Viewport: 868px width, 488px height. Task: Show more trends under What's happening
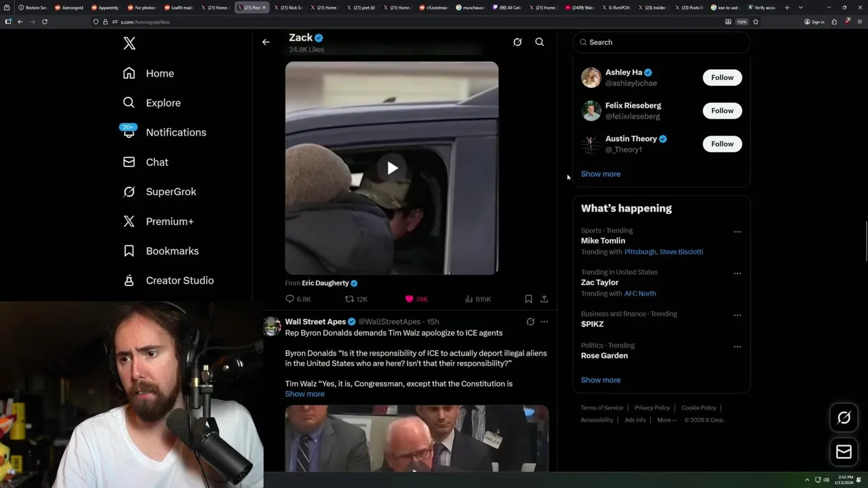[600, 380]
